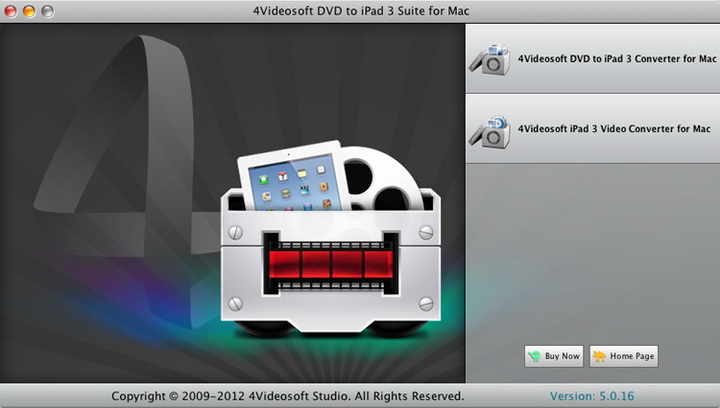Minimize the window with yellow button
720x408 pixels.
[29, 11]
